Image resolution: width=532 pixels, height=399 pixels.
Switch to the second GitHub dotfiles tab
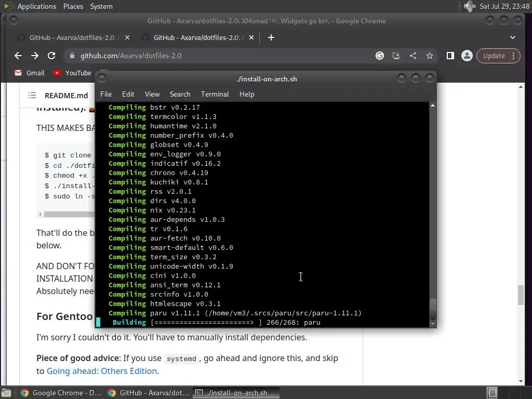click(197, 37)
